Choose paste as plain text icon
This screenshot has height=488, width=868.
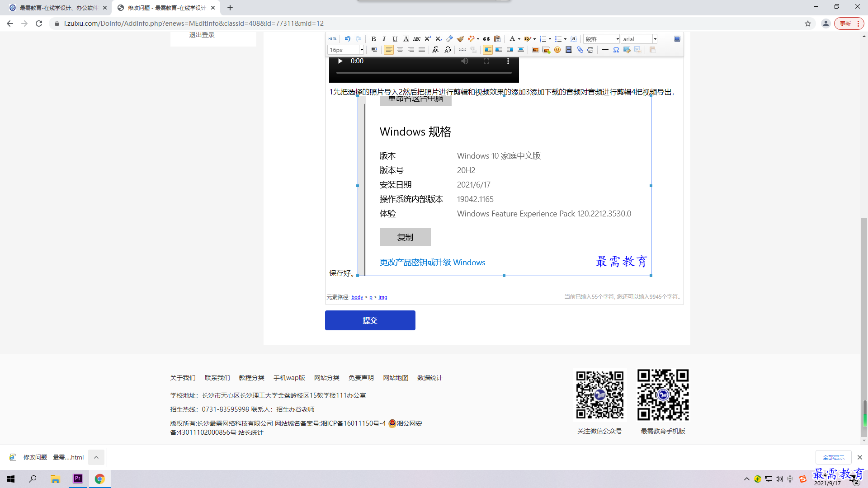[x=497, y=39]
